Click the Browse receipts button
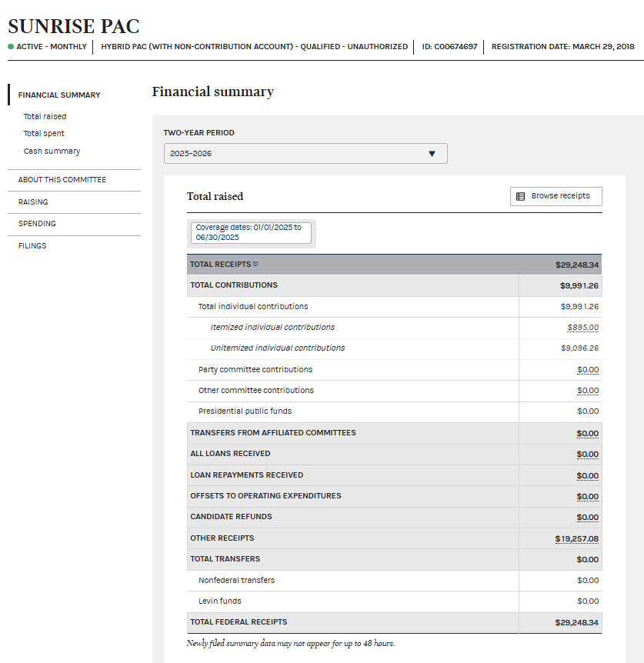 [x=556, y=196]
